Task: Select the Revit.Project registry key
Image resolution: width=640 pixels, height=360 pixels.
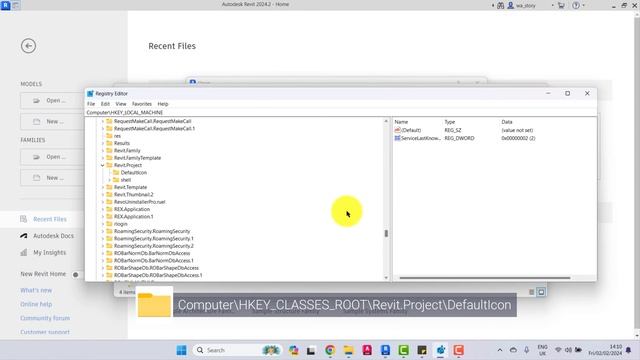Action: [128, 165]
